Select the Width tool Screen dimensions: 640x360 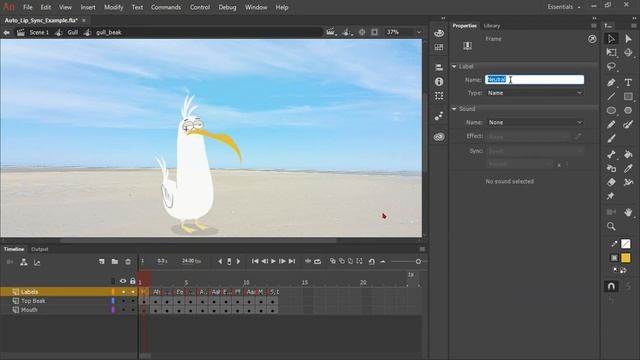tap(628, 182)
